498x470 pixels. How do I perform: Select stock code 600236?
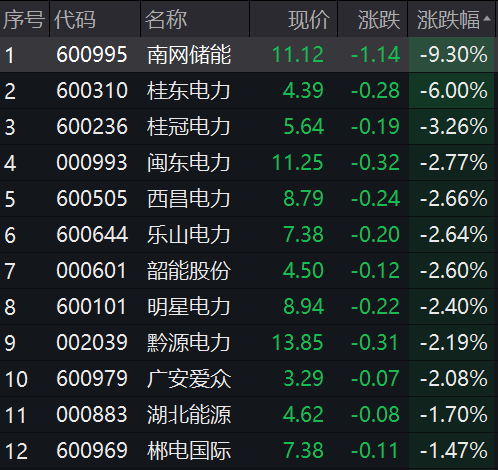pyautogui.click(x=92, y=126)
